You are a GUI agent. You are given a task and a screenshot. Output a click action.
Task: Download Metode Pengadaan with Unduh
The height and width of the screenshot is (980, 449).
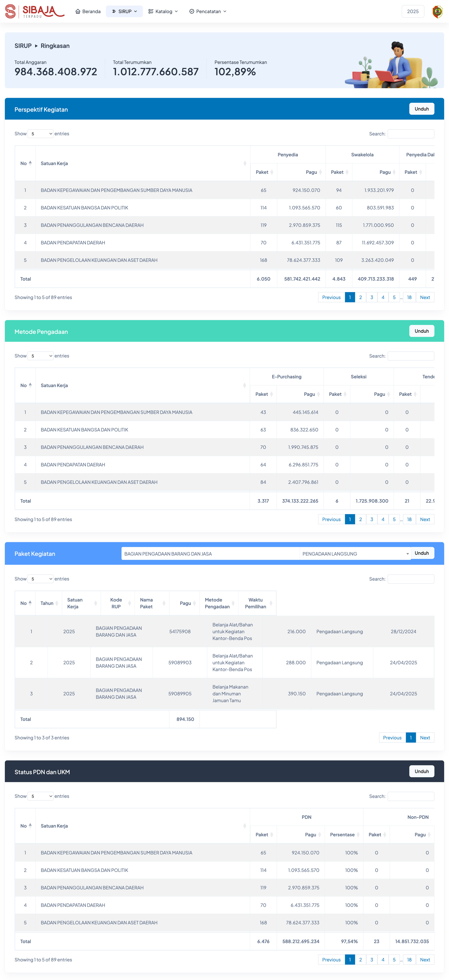point(422,331)
